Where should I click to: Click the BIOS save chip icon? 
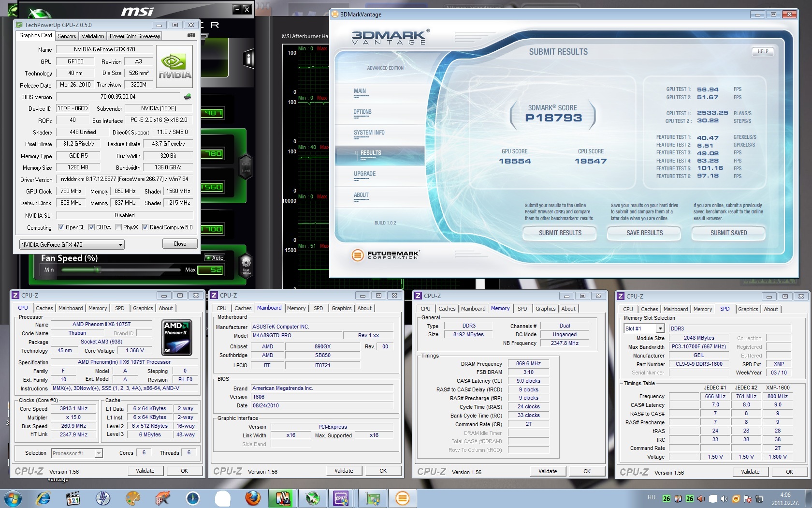pos(188,97)
